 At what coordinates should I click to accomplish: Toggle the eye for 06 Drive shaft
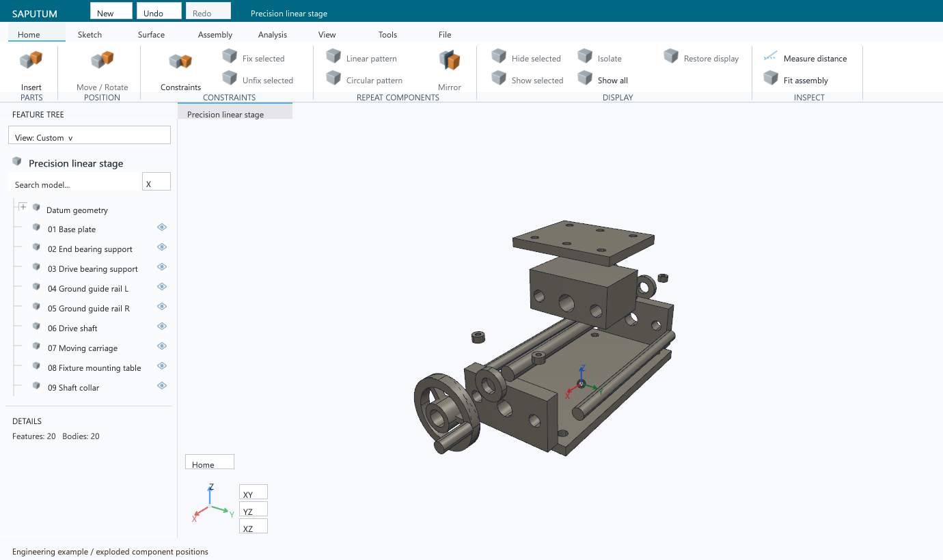click(162, 326)
